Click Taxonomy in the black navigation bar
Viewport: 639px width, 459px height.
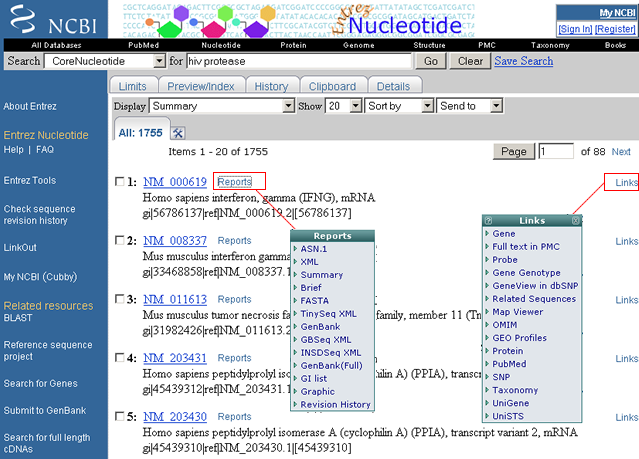point(550,45)
